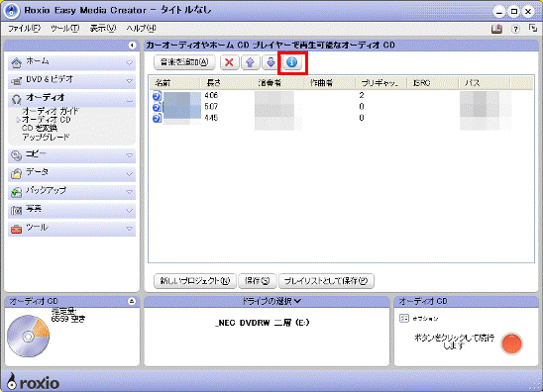Expand the コピー section chevron
Viewport: 543px width, 392px height.
pos(129,155)
